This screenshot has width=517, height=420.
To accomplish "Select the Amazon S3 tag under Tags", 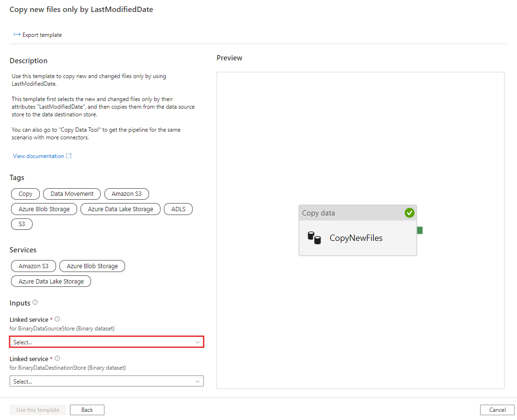I will (126, 194).
